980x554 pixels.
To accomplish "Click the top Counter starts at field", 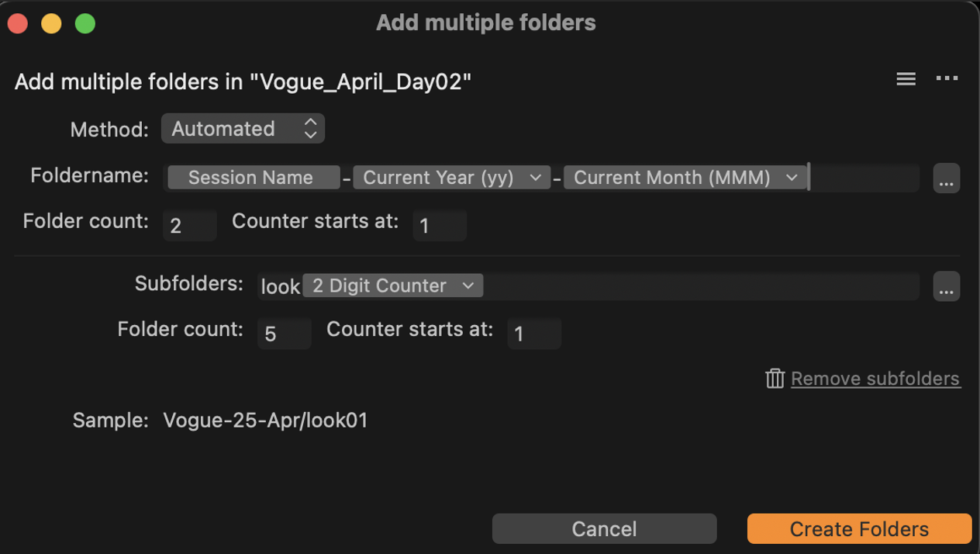I will pos(440,225).
